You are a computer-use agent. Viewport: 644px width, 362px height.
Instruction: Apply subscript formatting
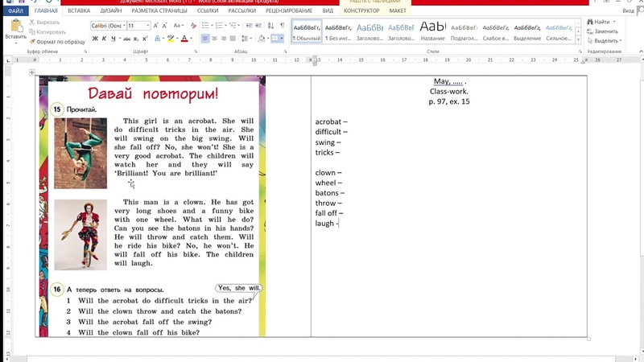point(135,39)
